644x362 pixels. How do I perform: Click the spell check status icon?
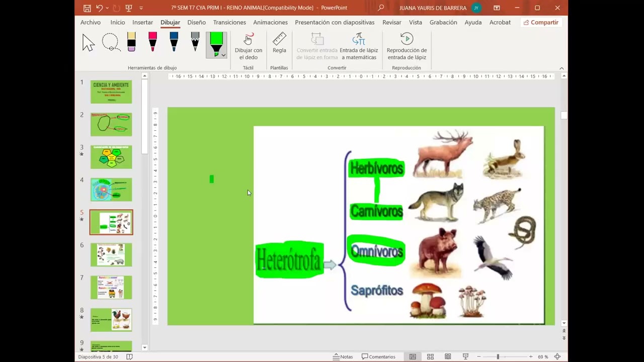129,356
